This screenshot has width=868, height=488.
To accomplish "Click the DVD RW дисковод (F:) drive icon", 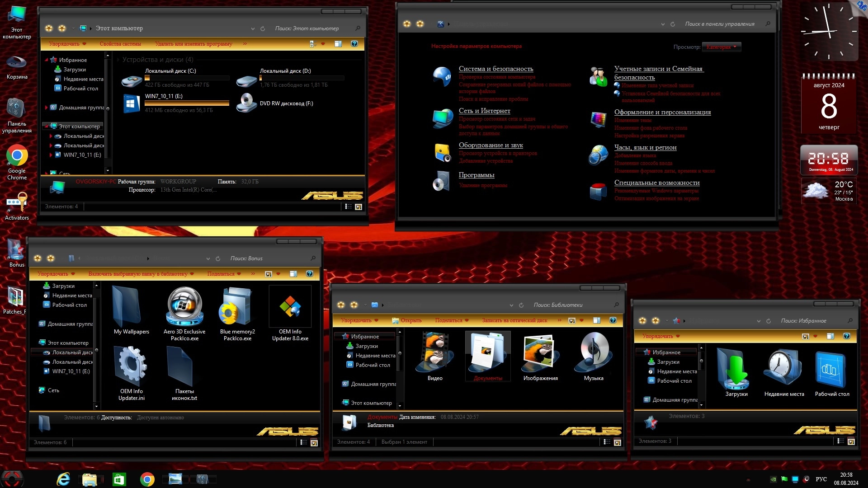I will [246, 103].
